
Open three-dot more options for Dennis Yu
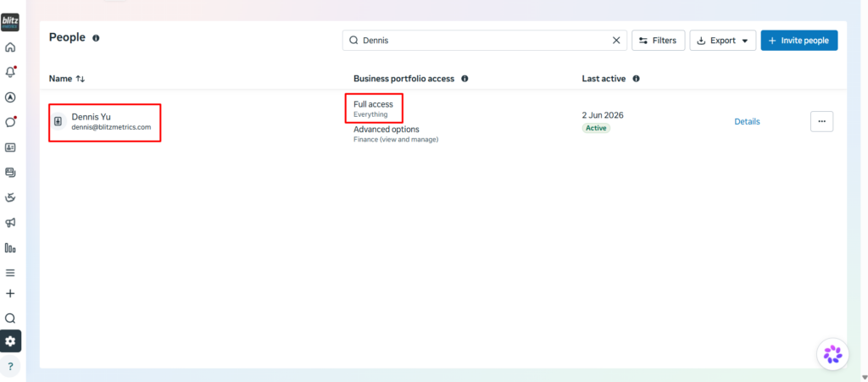[x=821, y=122]
